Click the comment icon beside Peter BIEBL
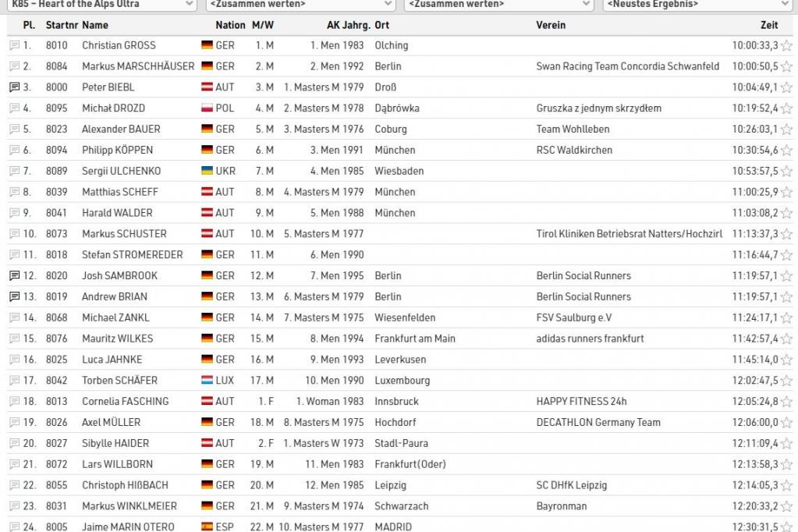 coord(14,87)
